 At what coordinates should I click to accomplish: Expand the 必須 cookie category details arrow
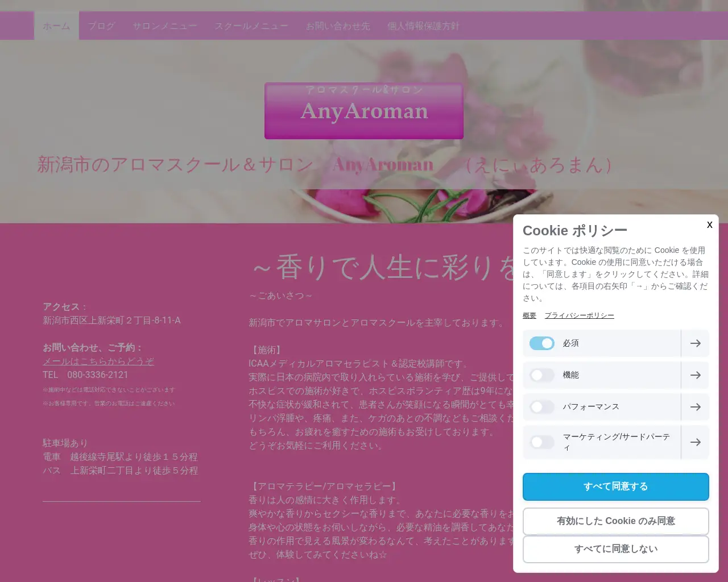[x=695, y=343]
